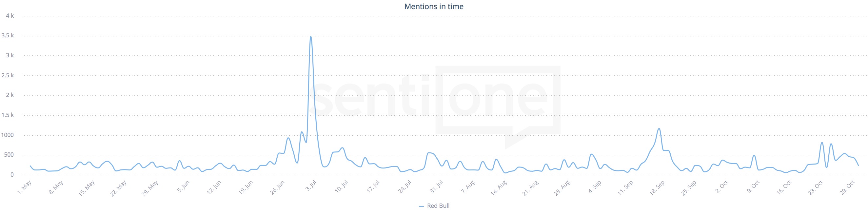
Task: Click the highest peak near 3. Jul
Action: pyautogui.click(x=311, y=37)
